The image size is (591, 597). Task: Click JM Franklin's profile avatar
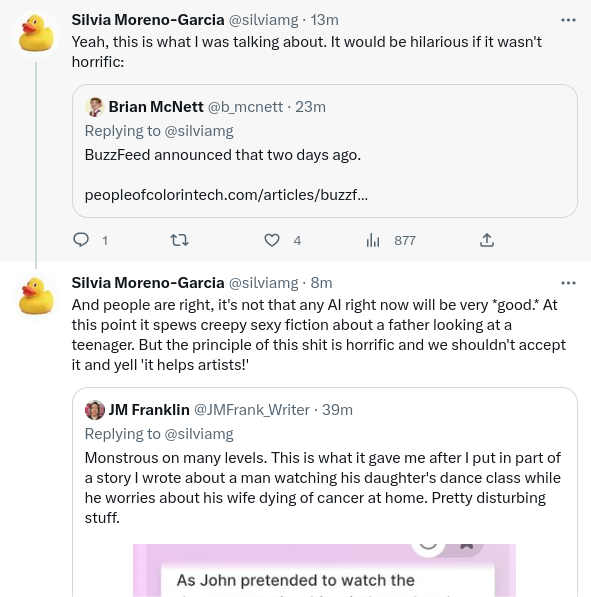click(x=95, y=410)
